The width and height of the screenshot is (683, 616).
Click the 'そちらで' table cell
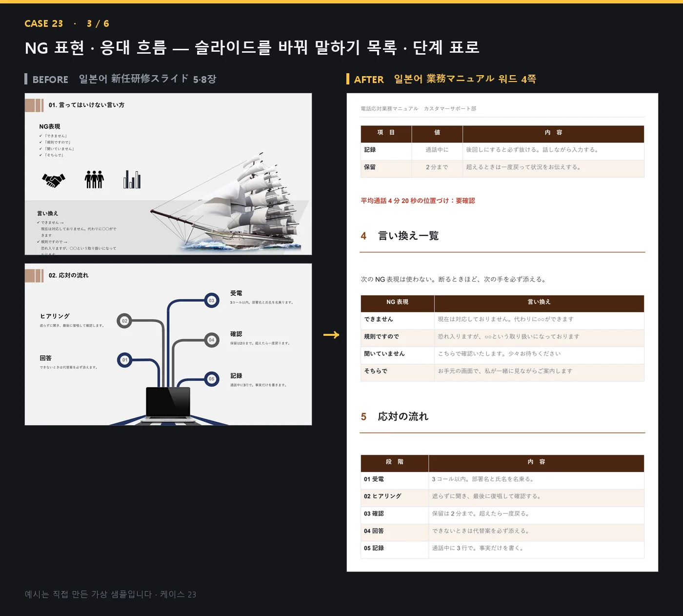[398, 372]
